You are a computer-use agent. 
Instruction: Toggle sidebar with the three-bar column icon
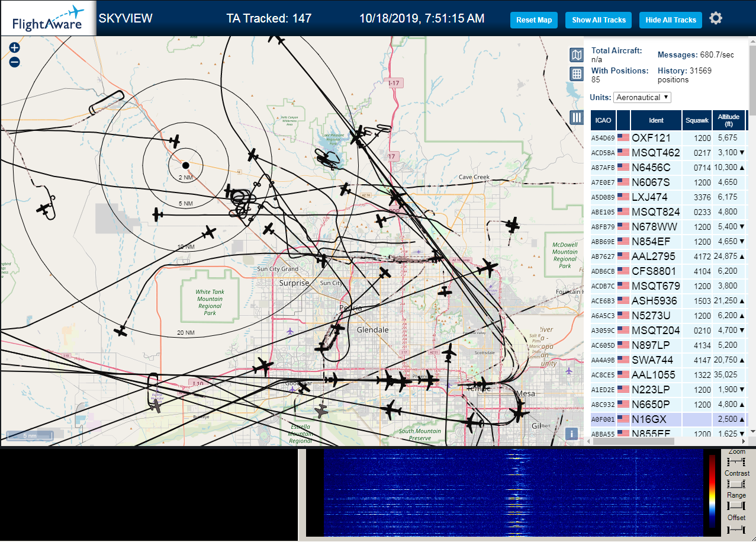pyautogui.click(x=577, y=117)
